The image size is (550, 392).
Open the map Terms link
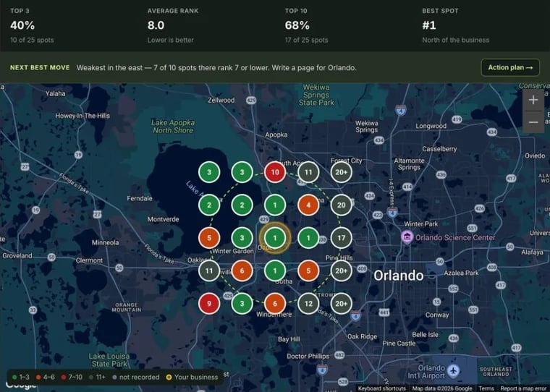point(486,388)
